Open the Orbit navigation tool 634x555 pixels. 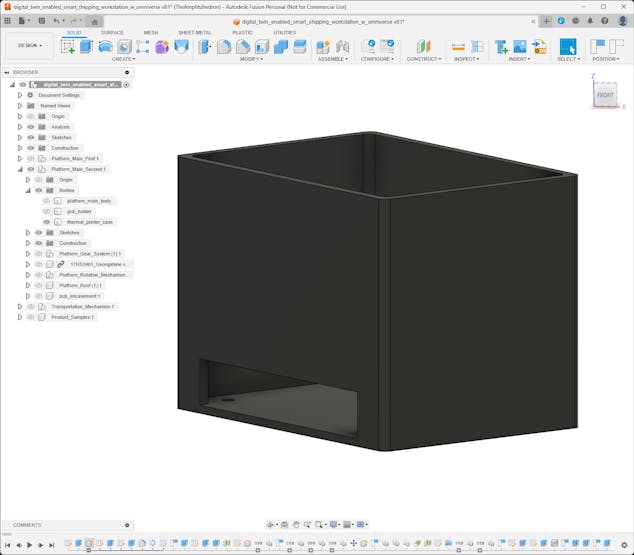tap(271, 524)
